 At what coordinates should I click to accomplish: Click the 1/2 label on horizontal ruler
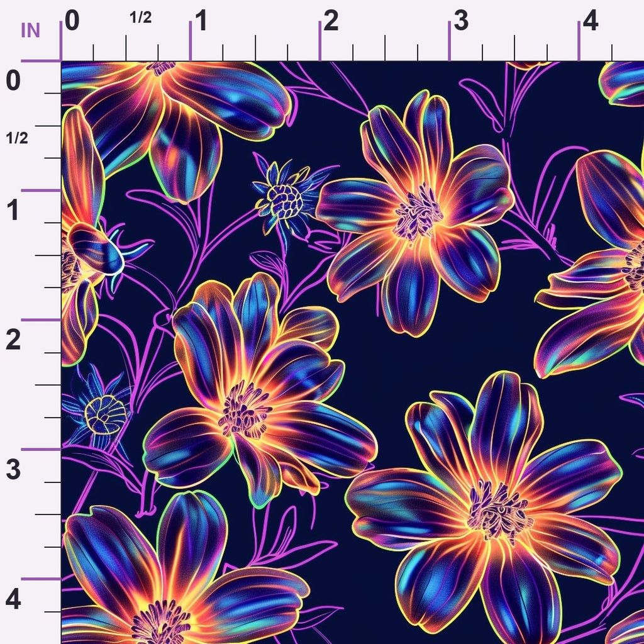pos(140,18)
